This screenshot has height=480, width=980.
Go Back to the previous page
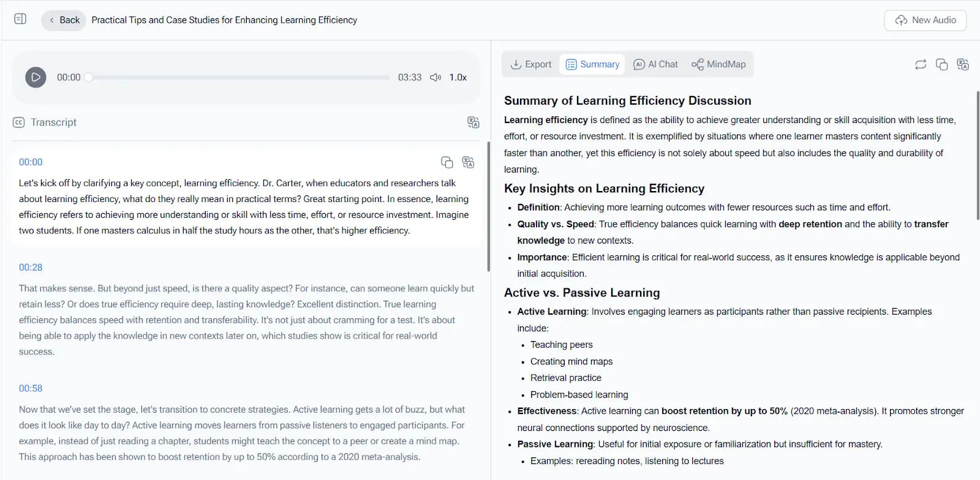64,20
